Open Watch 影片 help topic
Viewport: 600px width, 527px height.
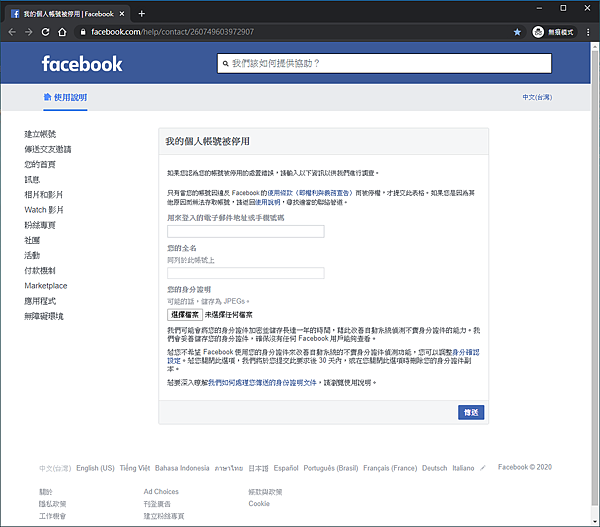44,210
